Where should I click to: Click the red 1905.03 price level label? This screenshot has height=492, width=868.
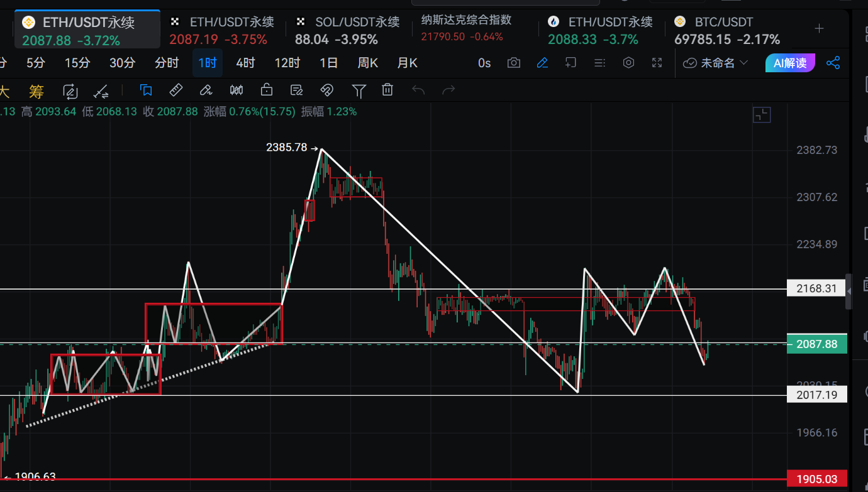[816, 479]
